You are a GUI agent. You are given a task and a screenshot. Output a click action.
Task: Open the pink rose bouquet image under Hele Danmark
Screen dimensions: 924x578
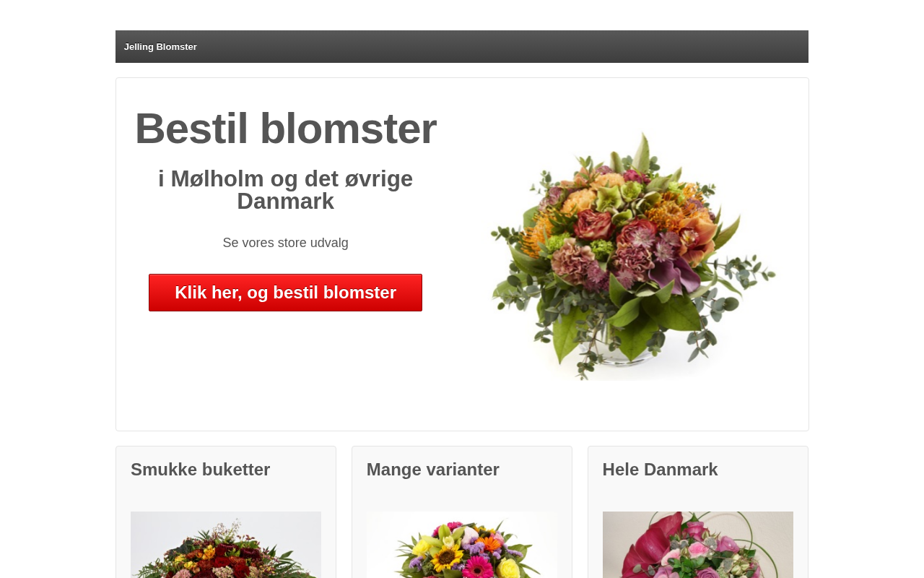point(698,545)
